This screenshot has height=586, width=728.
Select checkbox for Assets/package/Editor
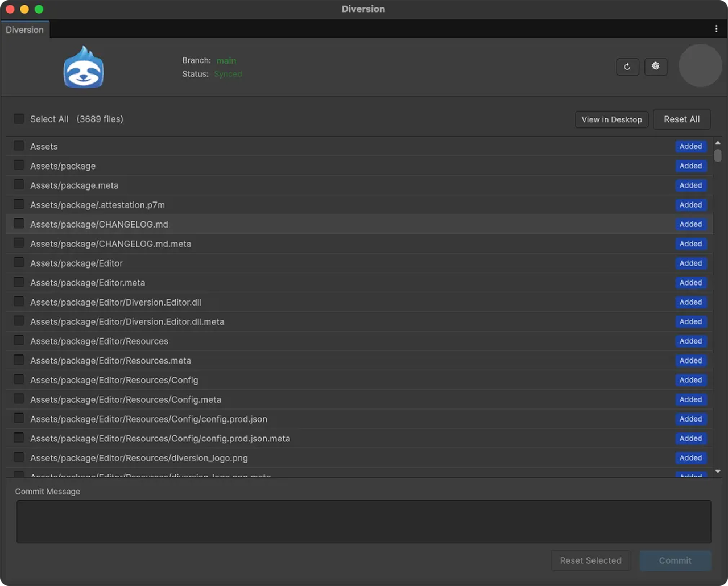click(19, 262)
